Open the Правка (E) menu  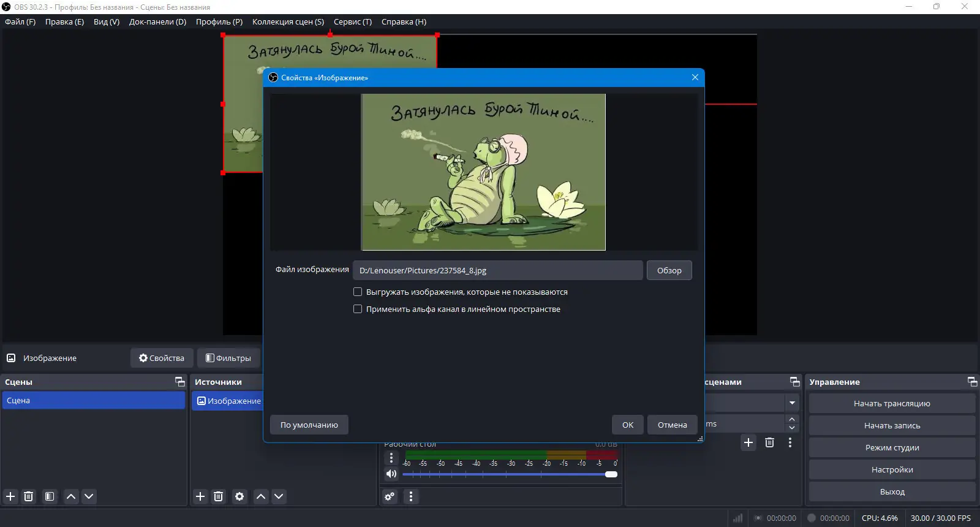(64, 21)
